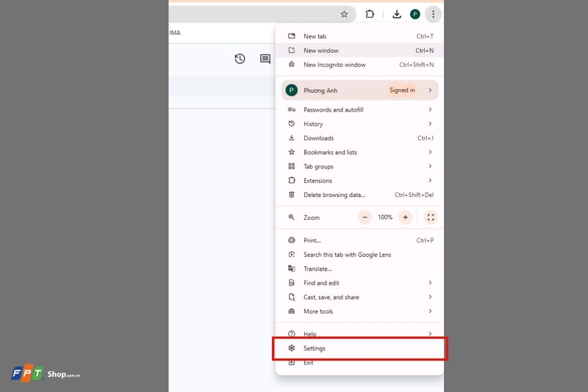Click the Google Lens icon in the menu
The width and height of the screenshot is (588, 392).
click(x=291, y=254)
